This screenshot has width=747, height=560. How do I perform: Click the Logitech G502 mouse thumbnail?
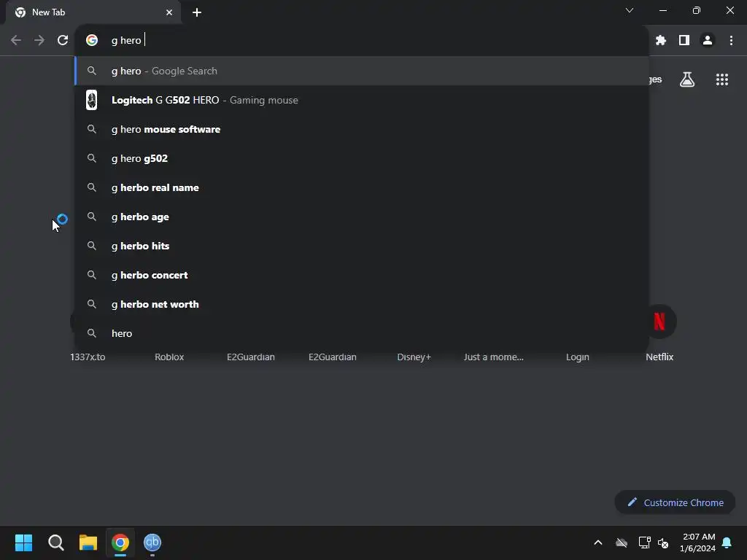[x=91, y=100]
